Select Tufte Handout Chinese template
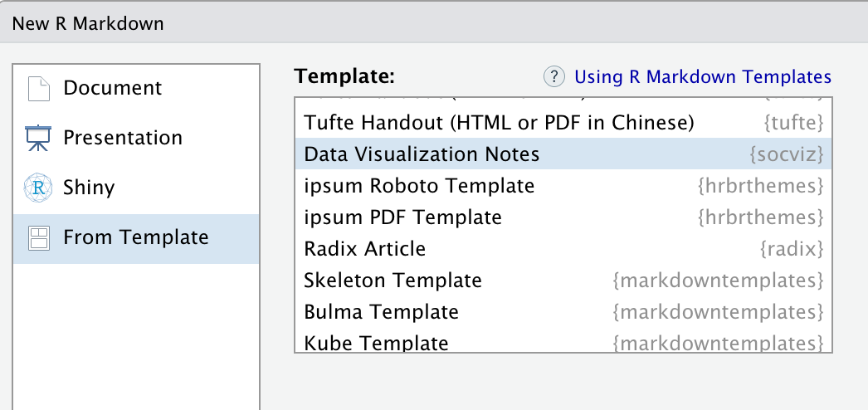The image size is (868, 410). pos(563,122)
